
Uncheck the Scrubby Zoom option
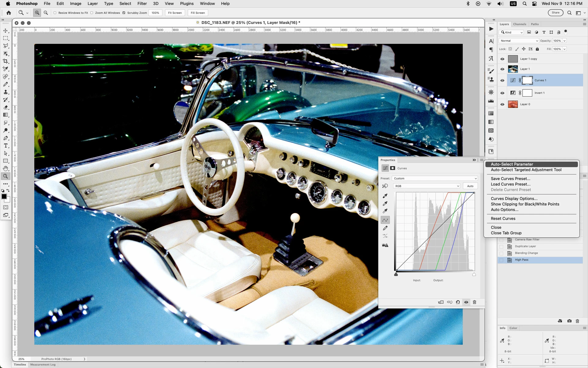point(124,13)
